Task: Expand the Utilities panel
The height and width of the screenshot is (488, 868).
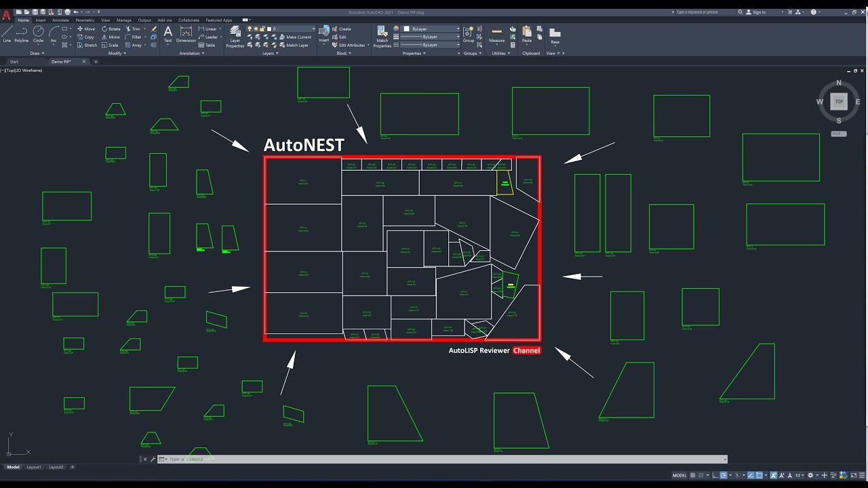Action: click(500, 53)
